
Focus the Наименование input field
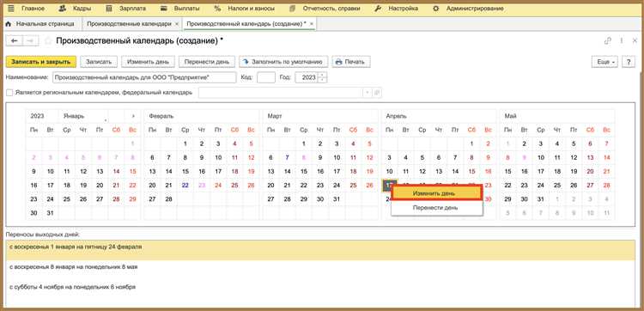(x=144, y=77)
